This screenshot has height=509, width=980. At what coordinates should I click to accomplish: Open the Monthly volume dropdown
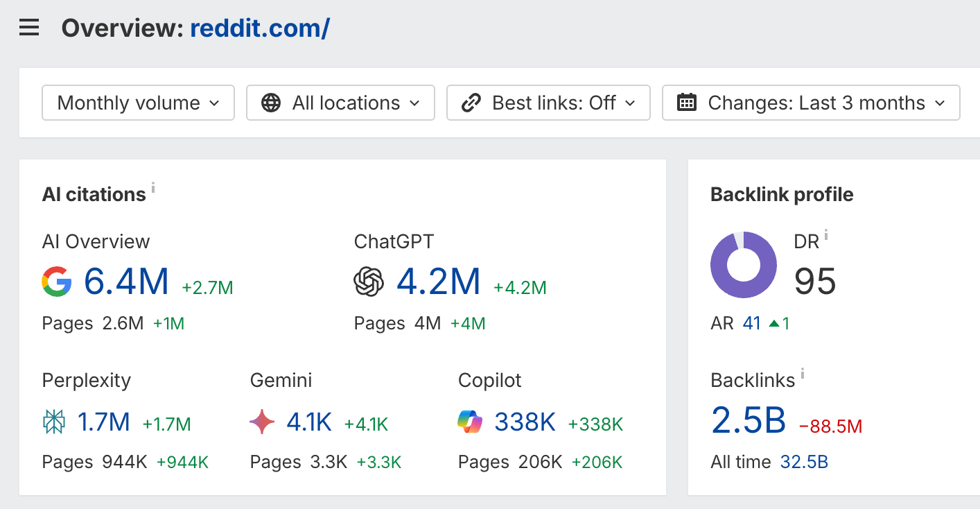point(137,102)
